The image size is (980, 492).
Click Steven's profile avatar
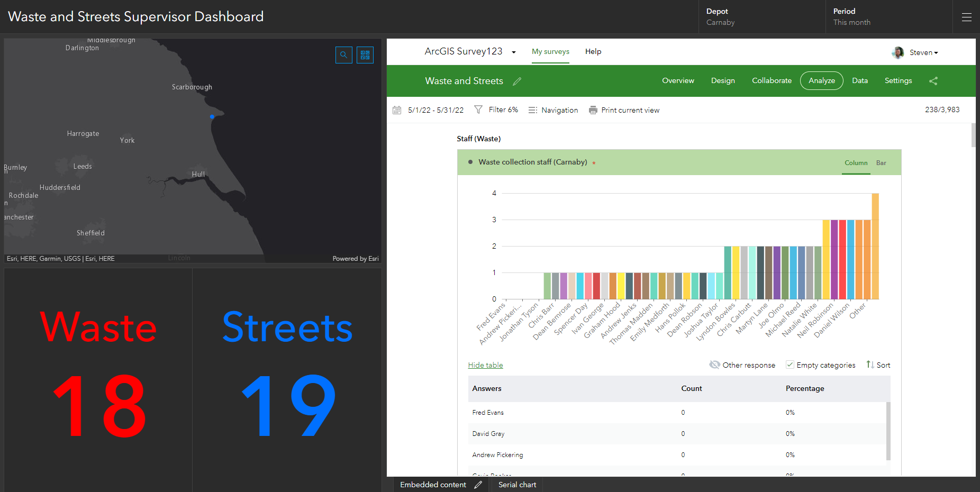tap(898, 52)
